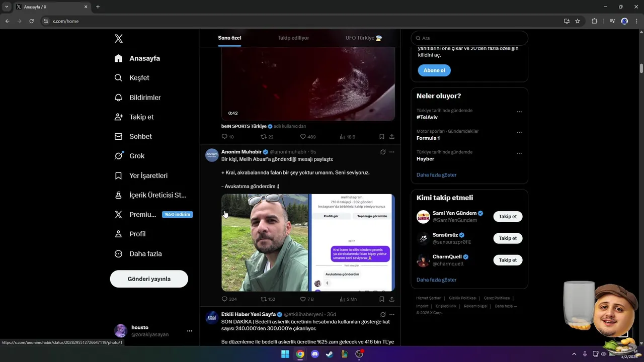Bookmark this page with star icon
This screenshot has height=362, width=644.
tap(578, 21)
